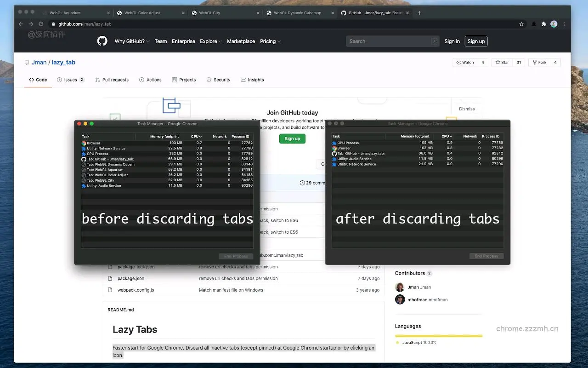
Task: Click the fork icon on the Fork button
Action: 535,62
